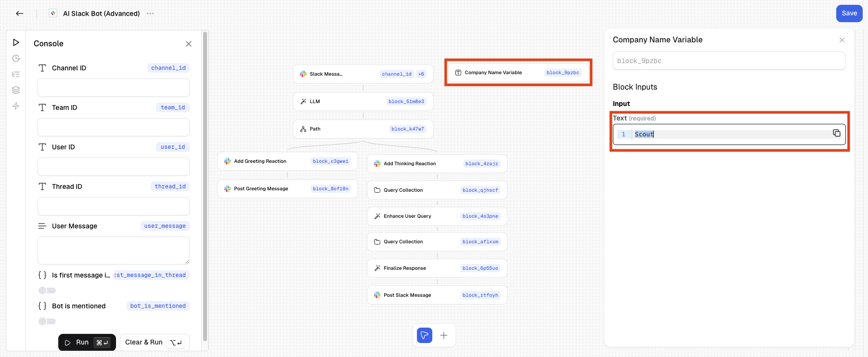868x357 pixels.
Task: Open the three-dot workflow options menu
Action: coord(150,13)
